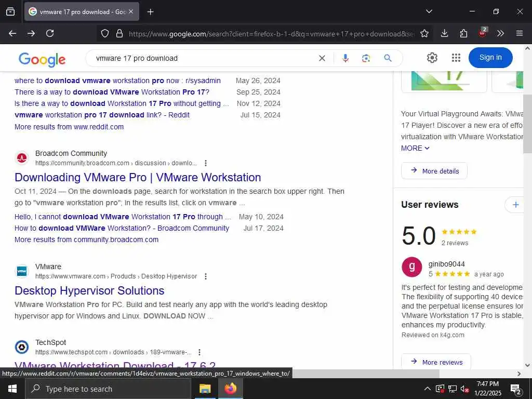Open Windows Start menu
The width and height of the screenshot is (532, 399).
point(12,389)
